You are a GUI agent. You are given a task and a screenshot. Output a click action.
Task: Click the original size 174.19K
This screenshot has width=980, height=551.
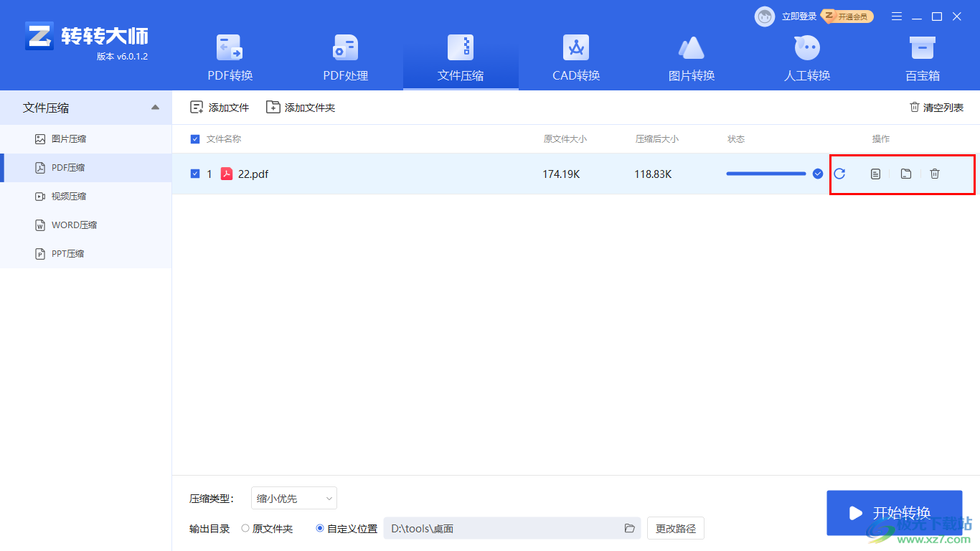561,174
